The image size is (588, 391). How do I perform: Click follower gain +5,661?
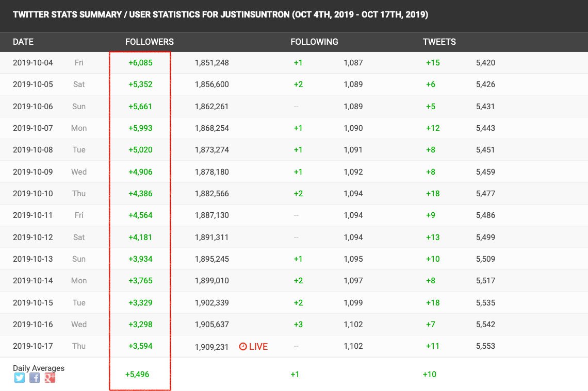click(140, 106)
